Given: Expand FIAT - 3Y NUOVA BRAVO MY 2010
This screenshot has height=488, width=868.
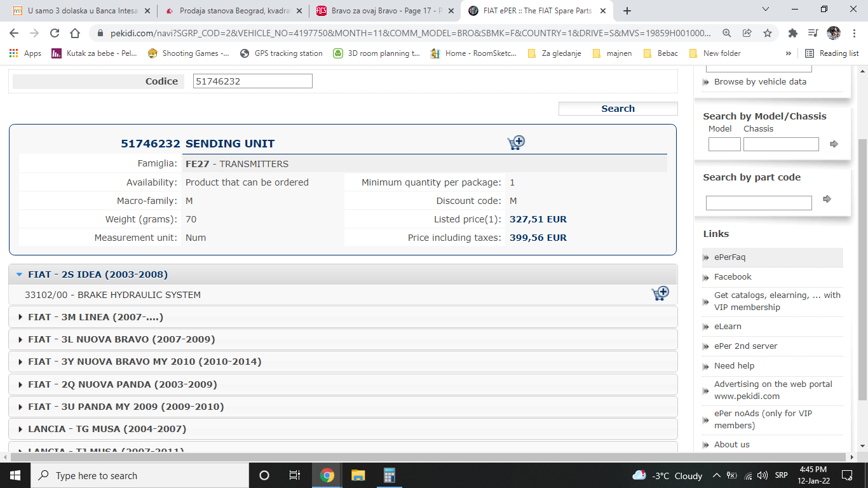Looking at the screenshot, I should pos(343,362).
